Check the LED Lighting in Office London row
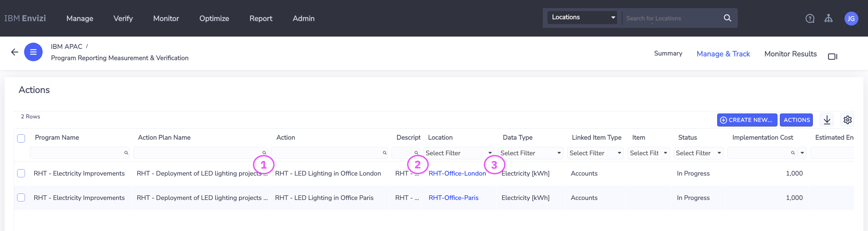This screenshot has height=231, width=868. 21,173
